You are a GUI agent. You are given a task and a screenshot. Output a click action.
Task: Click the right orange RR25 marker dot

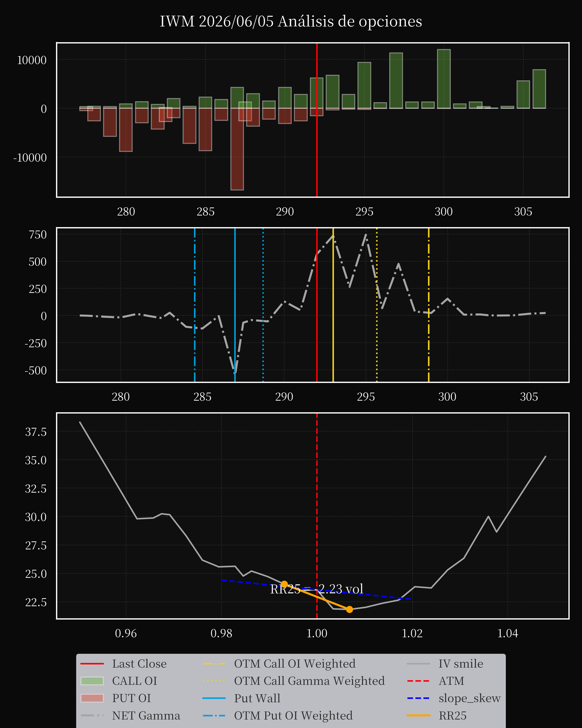[x=349, y=609]
